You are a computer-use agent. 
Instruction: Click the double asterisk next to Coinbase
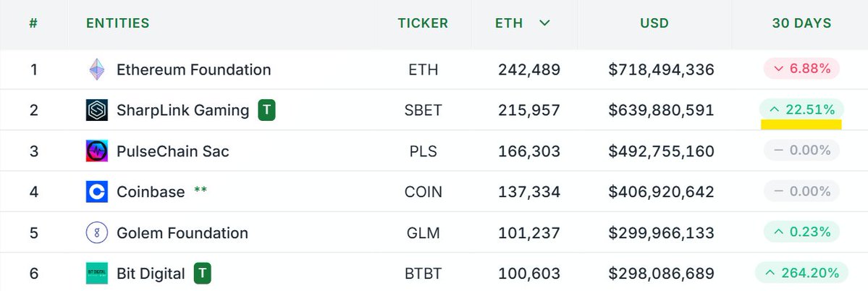(201, 190)
